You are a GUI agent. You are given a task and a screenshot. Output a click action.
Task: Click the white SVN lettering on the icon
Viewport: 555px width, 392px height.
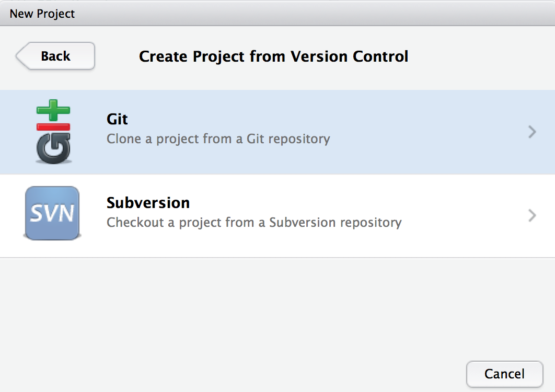pyautogui.click(x=52, y=214)
